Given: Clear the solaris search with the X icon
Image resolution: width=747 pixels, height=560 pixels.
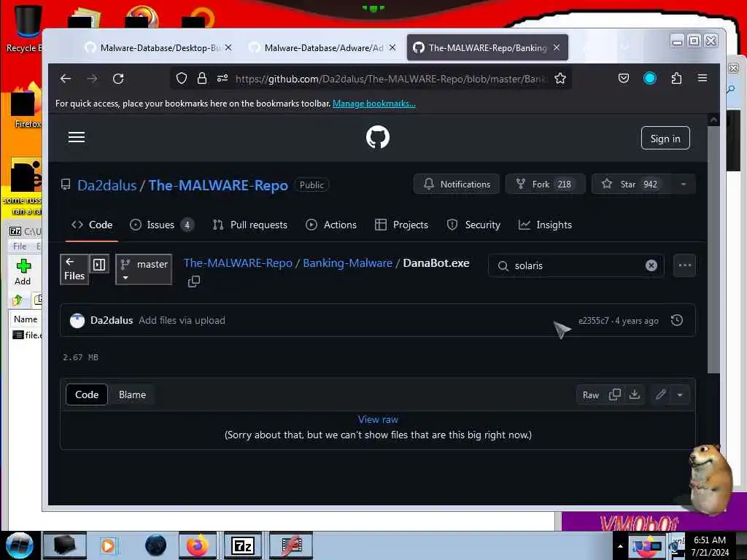Looking at the screenshot, I should point(651,265).
